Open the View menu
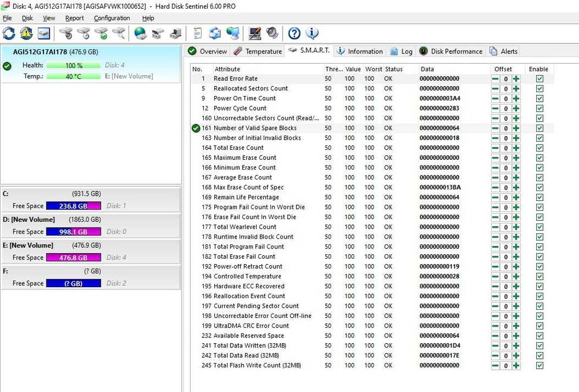 (x=49, y=18)
